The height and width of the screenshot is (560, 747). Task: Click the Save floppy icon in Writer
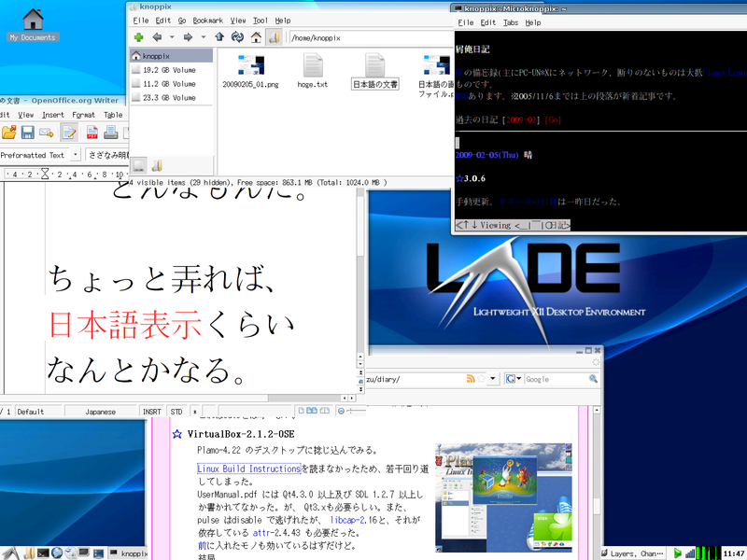(28, 132)
